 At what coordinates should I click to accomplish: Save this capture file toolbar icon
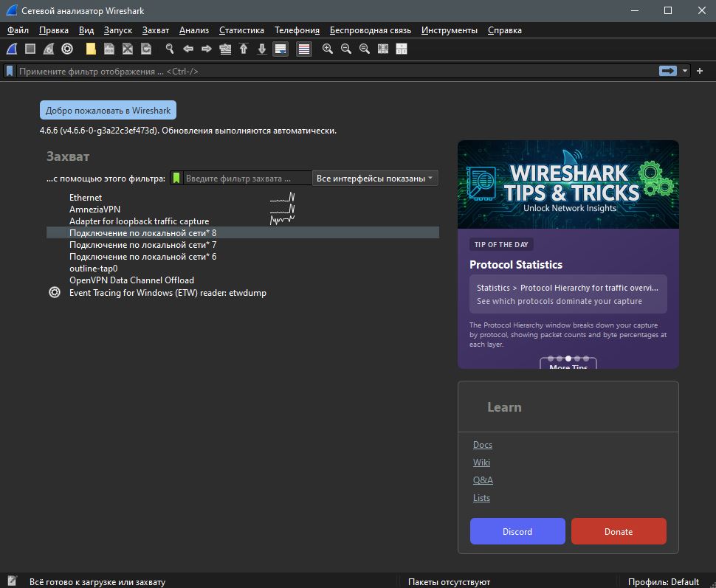pyautogui.click(x=109, y=49)
